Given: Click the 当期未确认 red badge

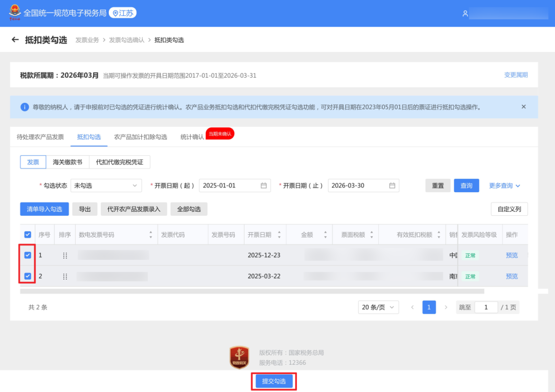Looking at the screenshot, I should (x=220, y=134).
